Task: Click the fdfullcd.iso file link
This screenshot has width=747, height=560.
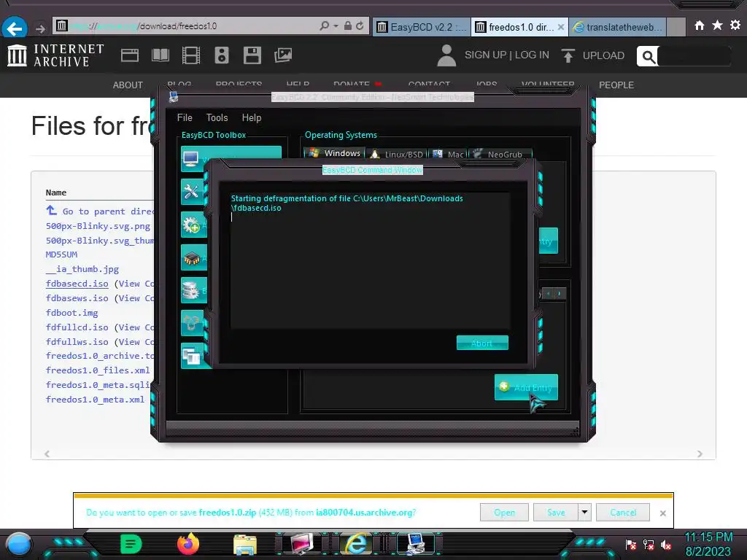Action: (77, 327)
